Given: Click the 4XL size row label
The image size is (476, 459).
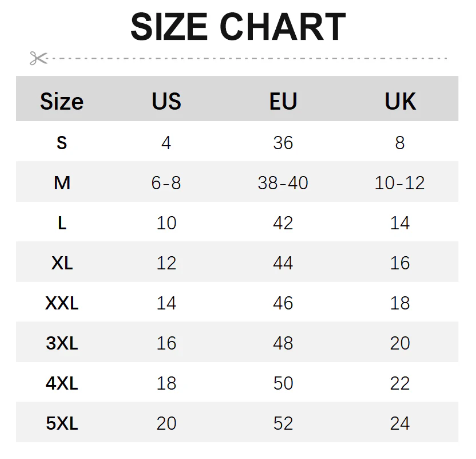Looking at the screenshot, I should pos(62,383).
